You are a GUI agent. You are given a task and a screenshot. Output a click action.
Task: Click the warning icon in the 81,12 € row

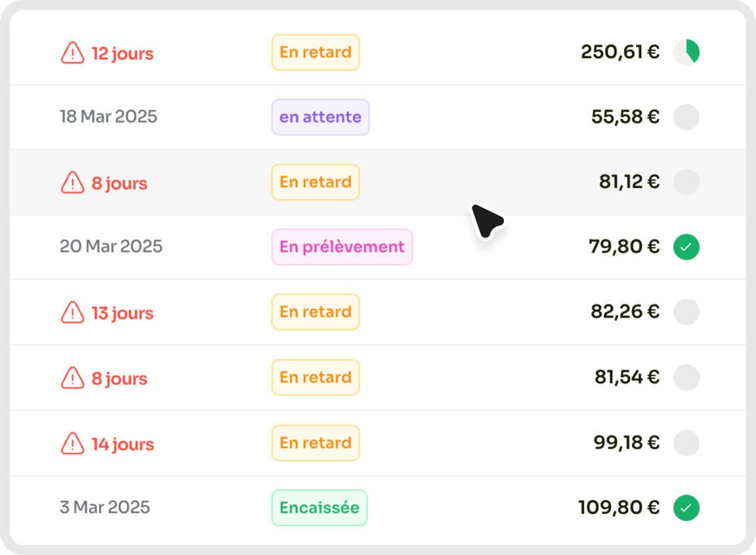[x=72, y=182]
